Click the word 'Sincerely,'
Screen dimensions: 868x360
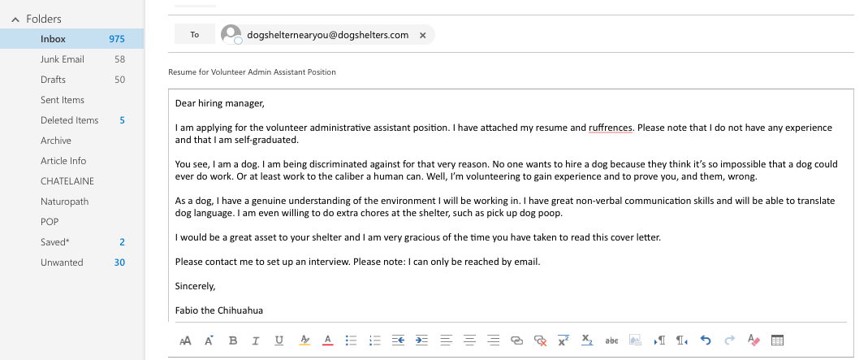pyautogui.click(x=196, y=286)
